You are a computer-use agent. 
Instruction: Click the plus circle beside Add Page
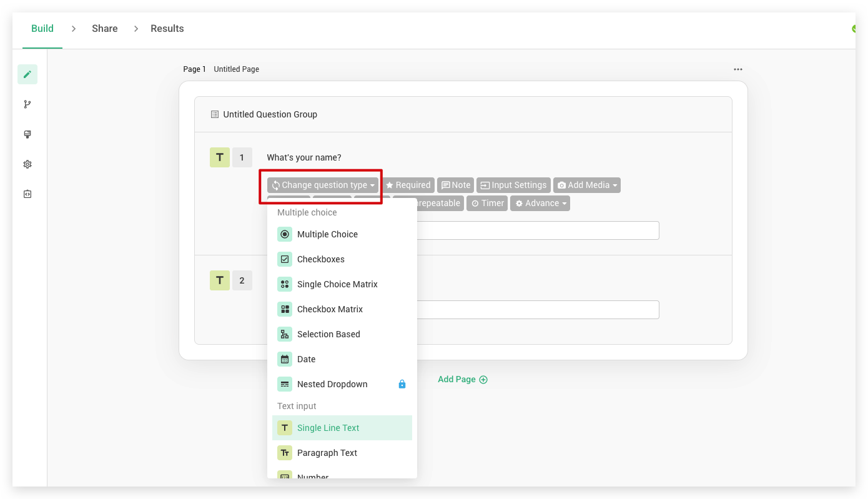coord(483,380)
